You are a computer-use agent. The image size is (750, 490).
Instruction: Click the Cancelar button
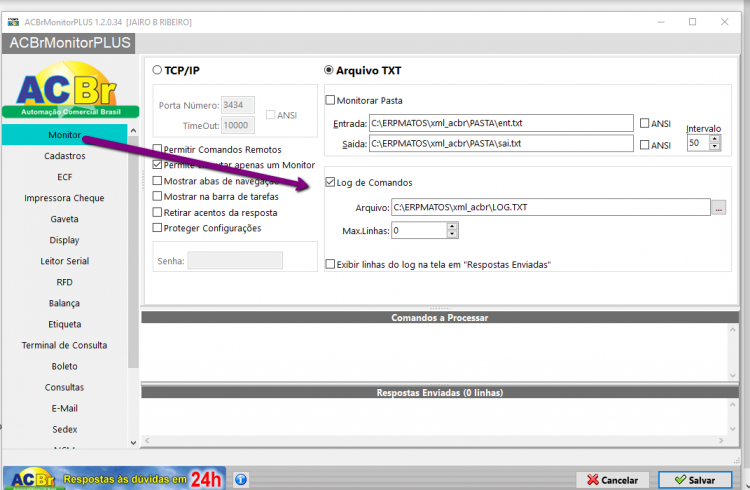pos(612,479)
